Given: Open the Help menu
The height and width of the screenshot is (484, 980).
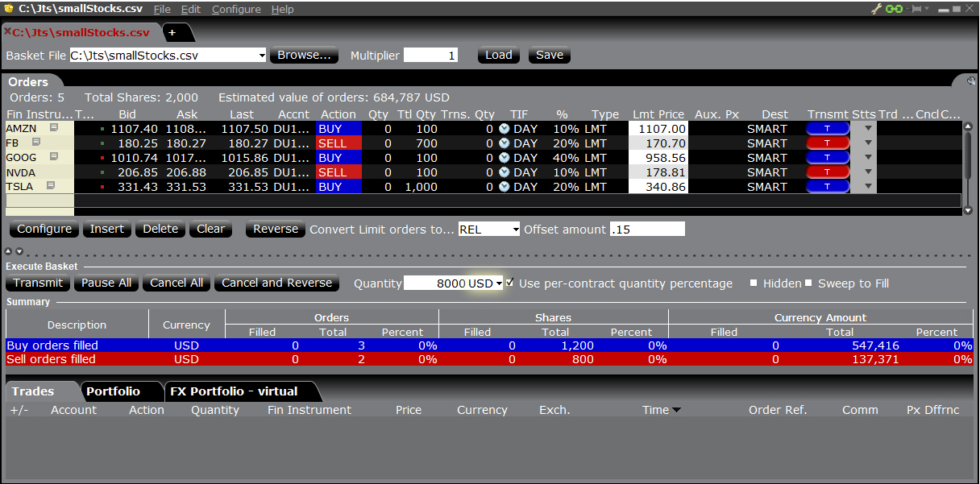Looking at the screenshot, I should coord(282,10).
